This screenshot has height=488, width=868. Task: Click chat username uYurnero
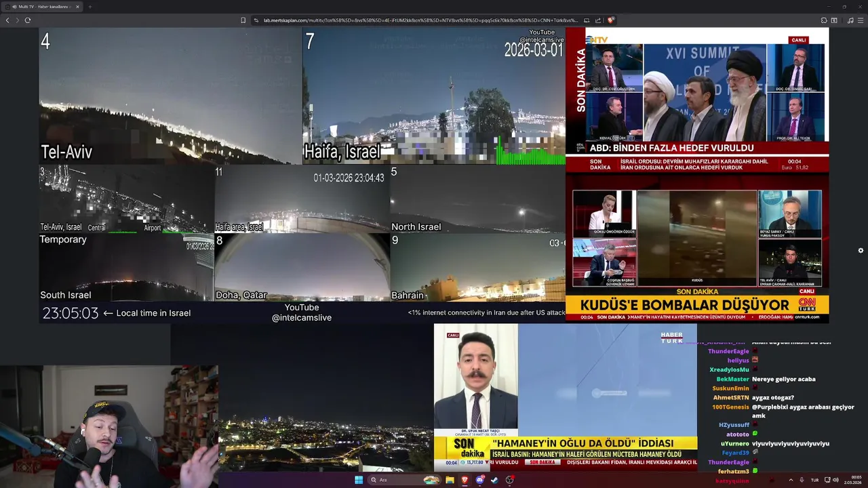734,443
